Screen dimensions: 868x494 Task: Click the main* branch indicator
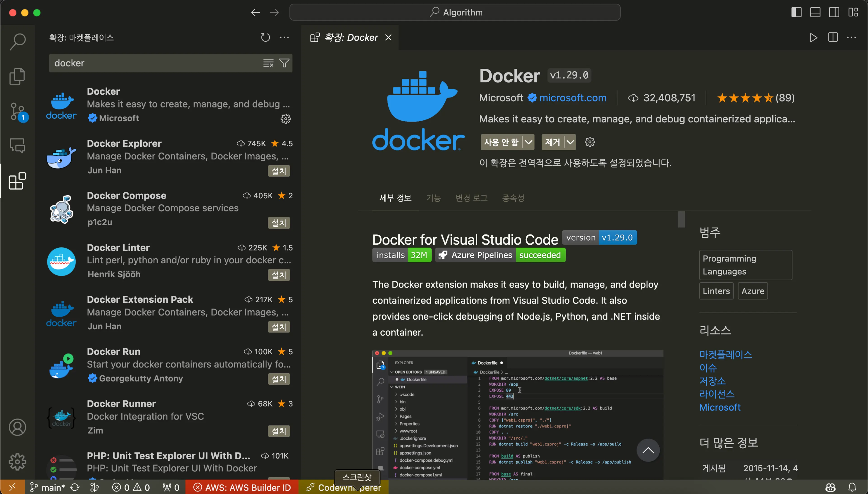pos(47,487)
